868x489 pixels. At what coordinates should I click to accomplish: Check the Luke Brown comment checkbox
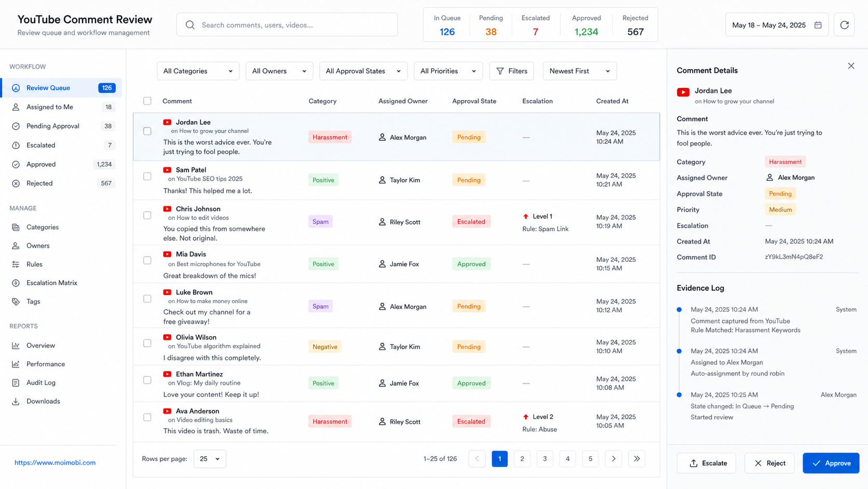tap(147, 299)
